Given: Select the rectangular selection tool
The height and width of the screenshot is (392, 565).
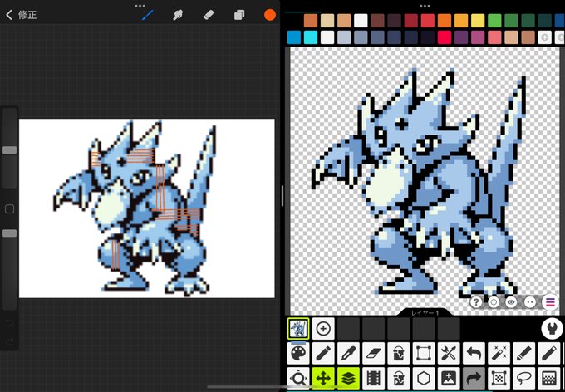Looking at the screenshot, I should 424,353.
